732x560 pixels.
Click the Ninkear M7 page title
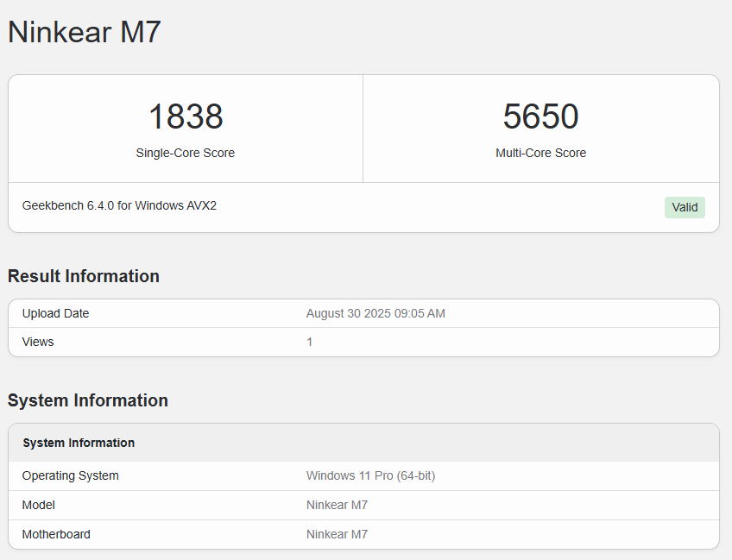85,33
